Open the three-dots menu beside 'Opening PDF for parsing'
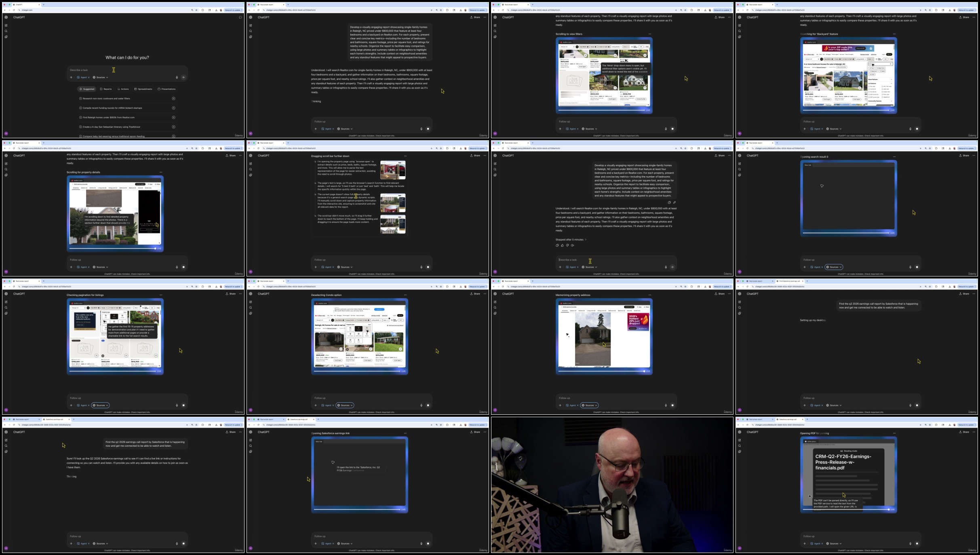 click(894, 433)
